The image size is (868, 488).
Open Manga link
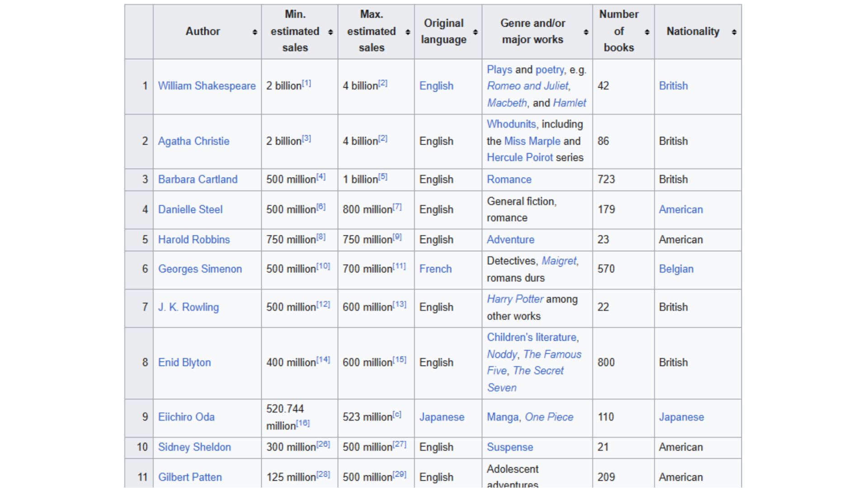click(502, 417)
